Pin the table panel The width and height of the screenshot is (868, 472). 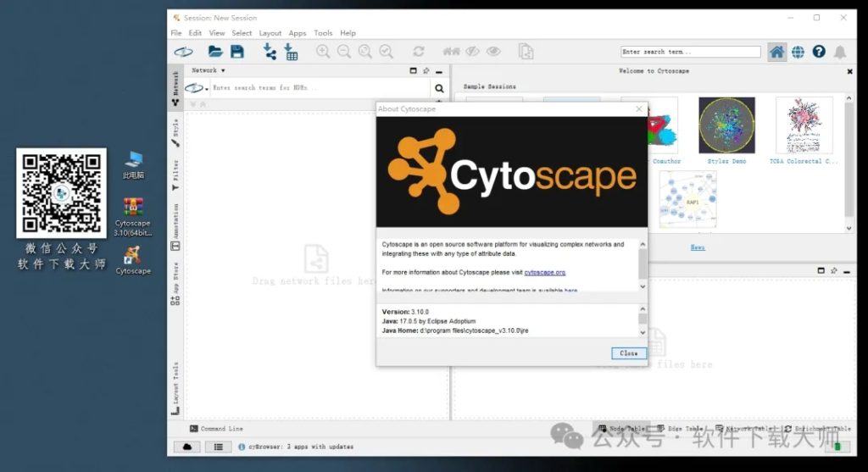point(834,270)
